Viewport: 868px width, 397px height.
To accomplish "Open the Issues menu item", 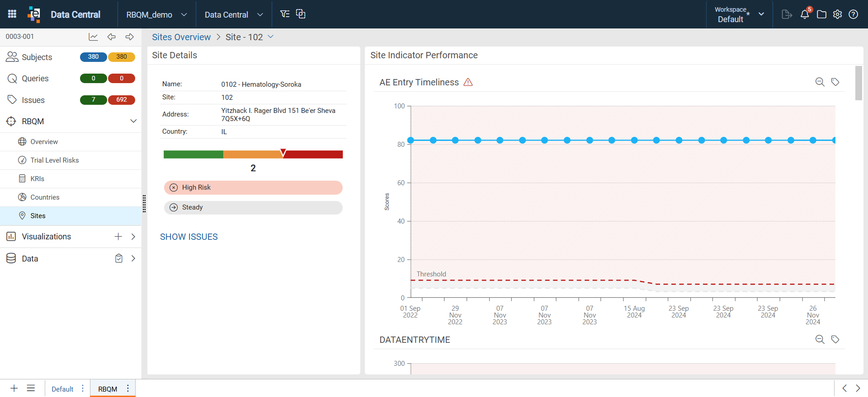I will (x=33, y=100).
